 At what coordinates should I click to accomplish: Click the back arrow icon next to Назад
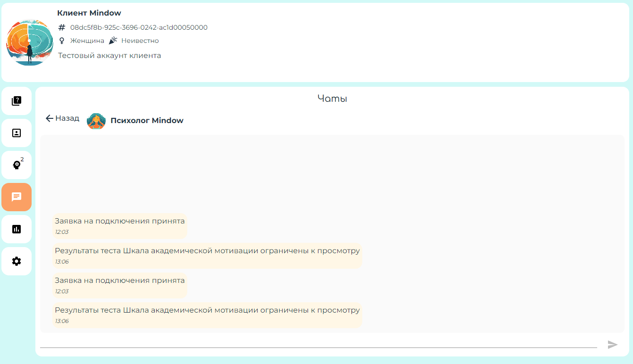click(50, 118)
